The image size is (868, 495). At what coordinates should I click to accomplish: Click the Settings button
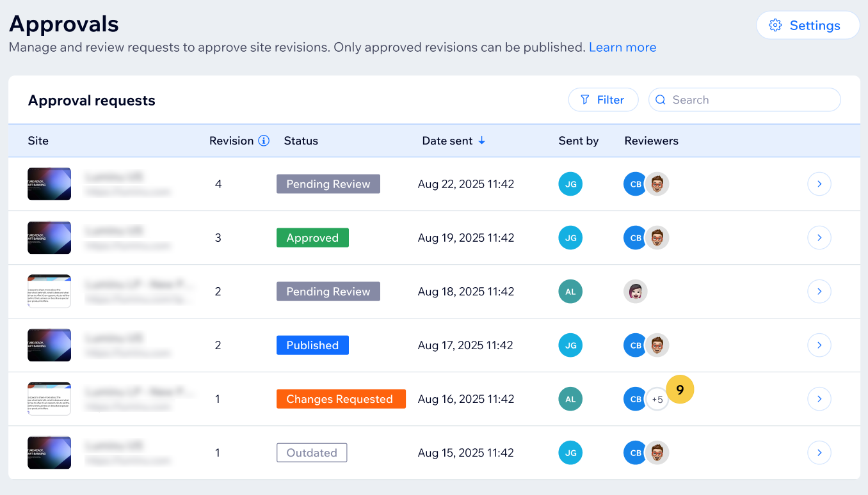click(808, 25)
